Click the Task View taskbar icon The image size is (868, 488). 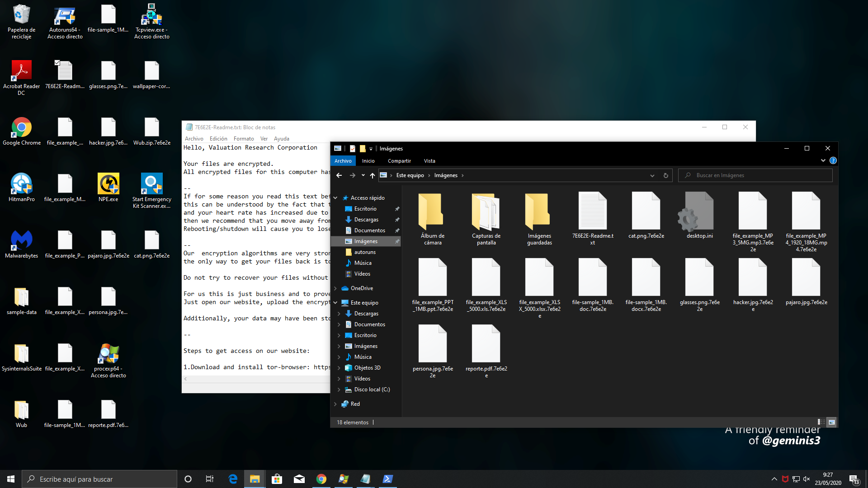(210, 479)
